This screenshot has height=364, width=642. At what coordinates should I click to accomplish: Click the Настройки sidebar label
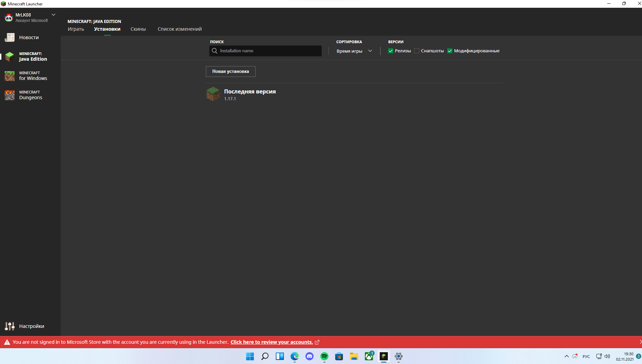[x=32, y=326]
